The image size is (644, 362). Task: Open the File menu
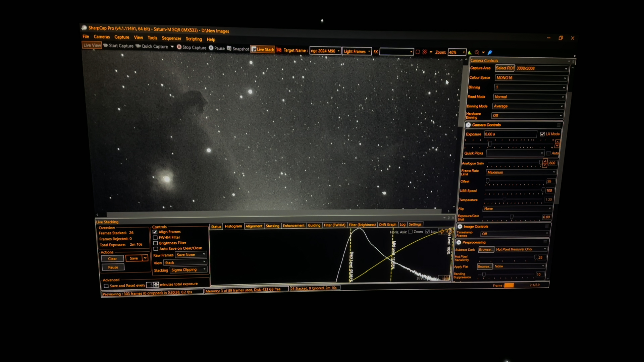point(86,37)
